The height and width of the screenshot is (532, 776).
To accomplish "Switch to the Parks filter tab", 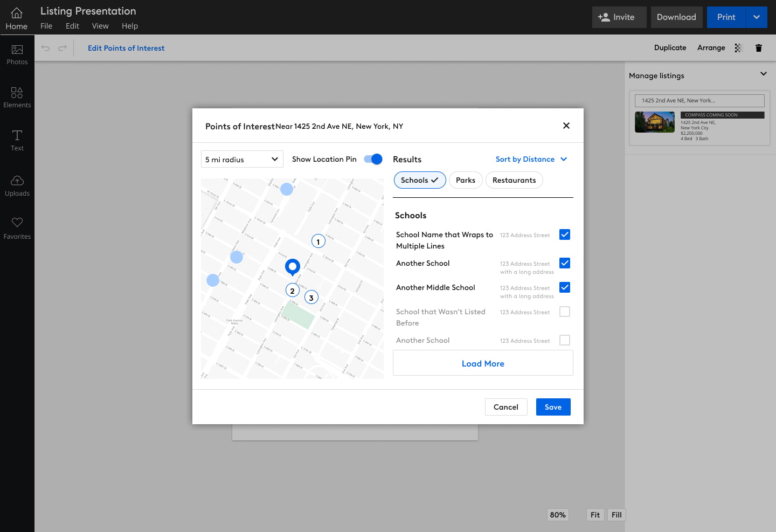I will coord(465,180).
